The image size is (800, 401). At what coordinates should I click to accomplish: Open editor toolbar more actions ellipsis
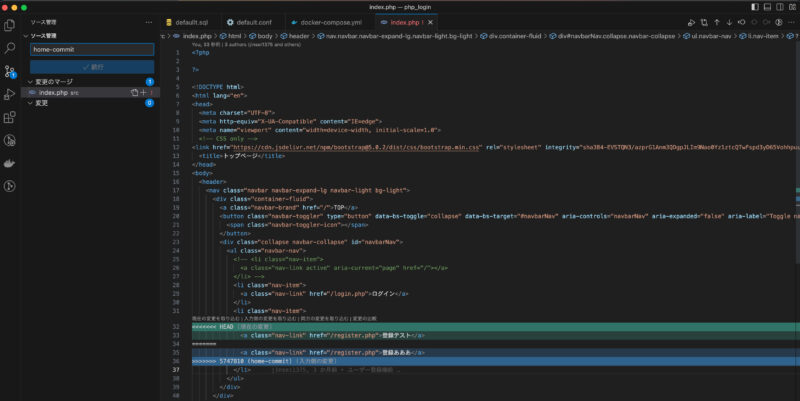[791, 22]
